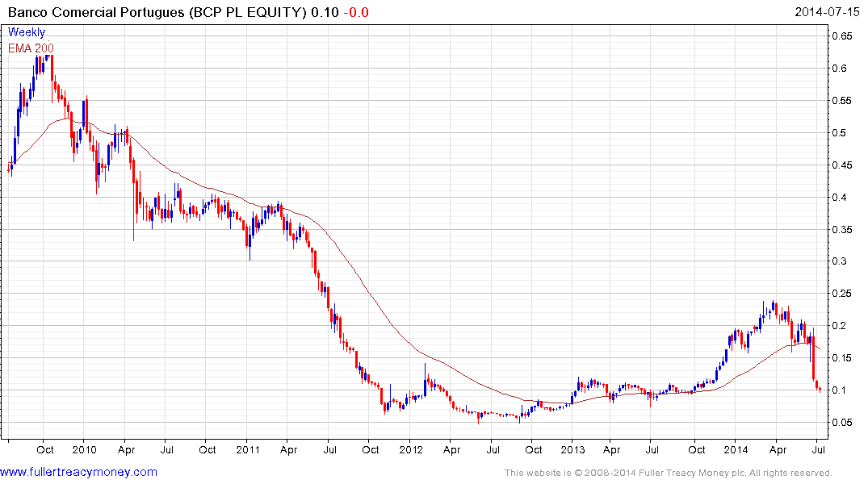
Task: Click the 0.4 price axis label
Action: [839, 197]
